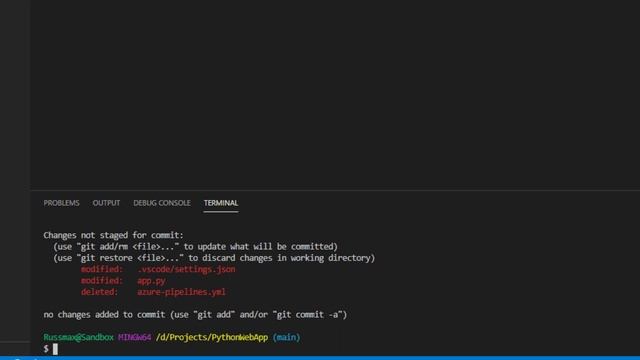Open the OUTPUT tab
Screen dimensions: 640x360
[x=106, y=203]
